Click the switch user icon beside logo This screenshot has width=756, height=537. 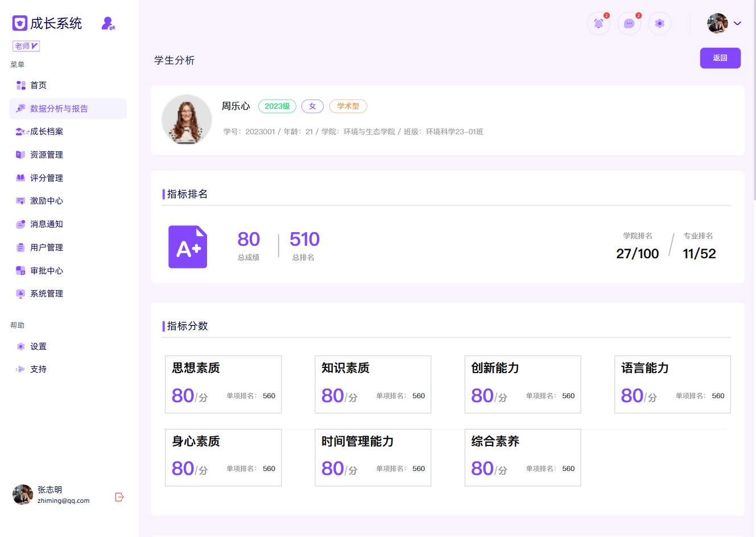[108, 23]
